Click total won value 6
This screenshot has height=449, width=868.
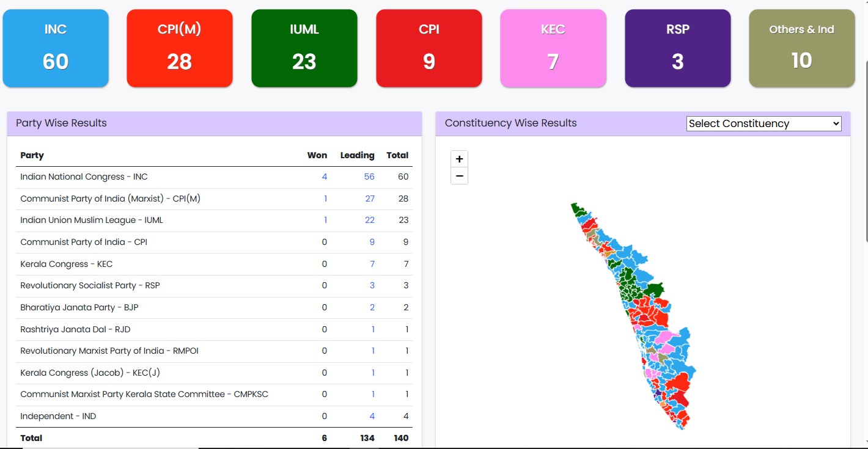(x=325, y=438)
